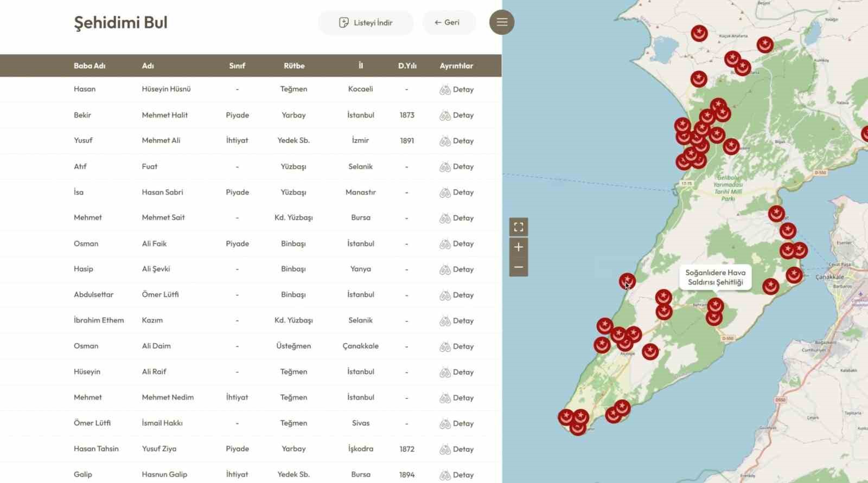Viewport: 868px width, 483px height.
Task: Click the Soğanlıdere Hava Saldırısı Şehitliği tooltip
Action: tap(715, 278)
